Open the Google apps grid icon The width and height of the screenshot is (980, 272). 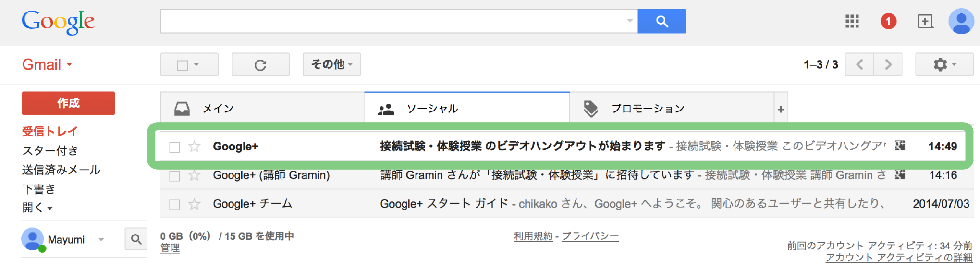point(852,21)
